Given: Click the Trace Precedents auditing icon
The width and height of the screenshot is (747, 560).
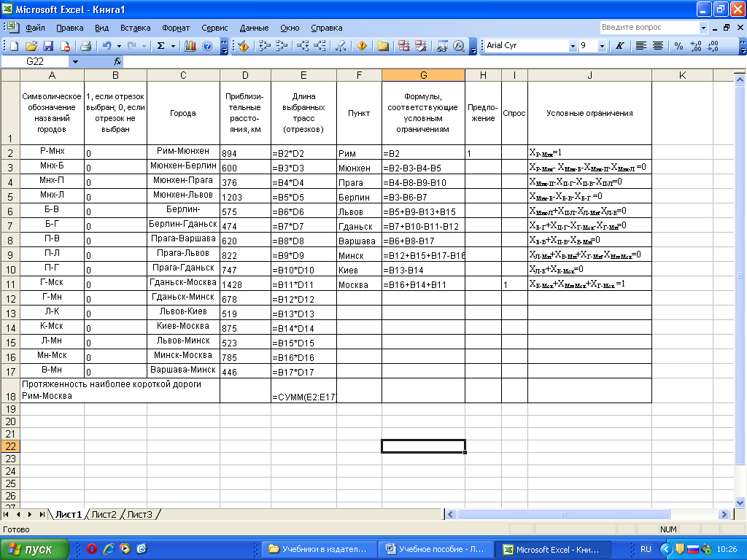Looking at the screenshot, I should [x=264, y=46].
